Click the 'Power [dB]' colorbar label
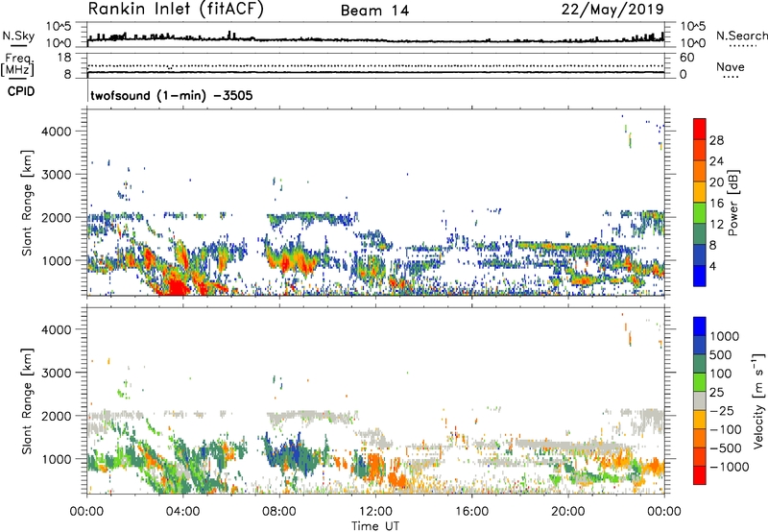768x532 pixels. point(732,203)
